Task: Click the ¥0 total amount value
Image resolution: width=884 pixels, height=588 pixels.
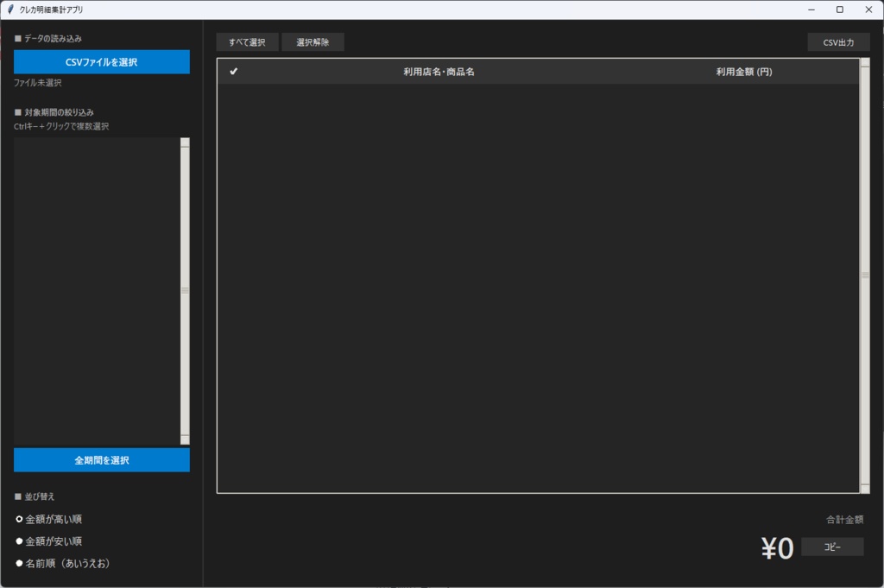Action: click(778, 548)
